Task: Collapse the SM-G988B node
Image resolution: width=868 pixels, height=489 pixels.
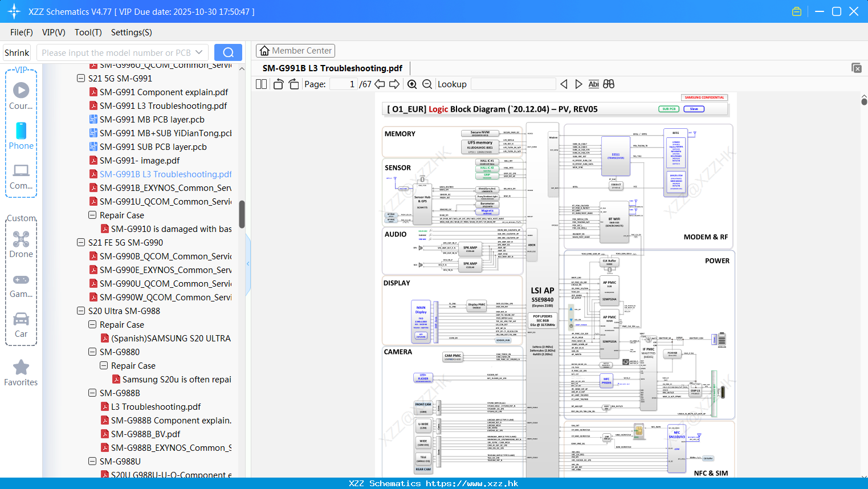Action: (92, 393)
